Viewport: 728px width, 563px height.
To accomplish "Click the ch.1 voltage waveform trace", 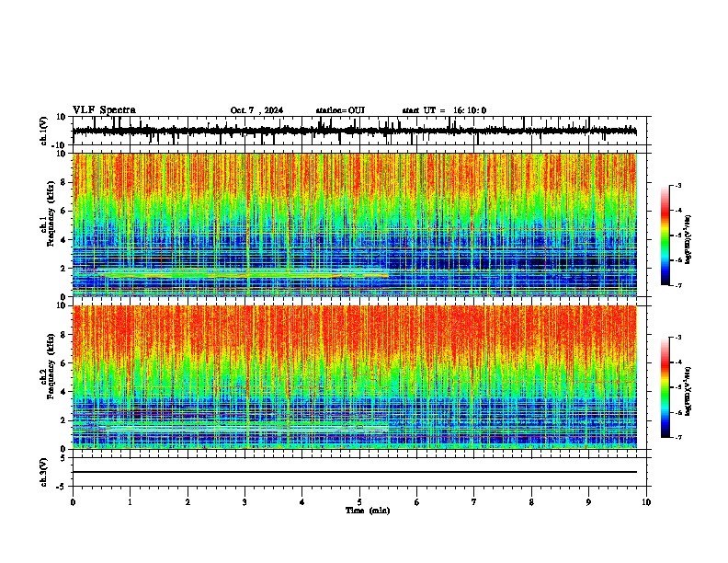I will (355, 131).
